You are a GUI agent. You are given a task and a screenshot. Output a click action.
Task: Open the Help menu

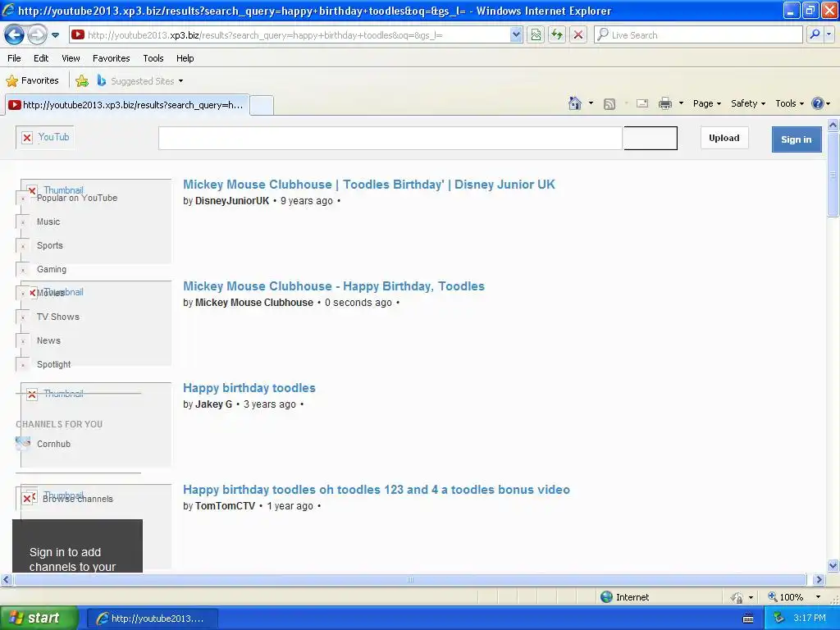(x=185, y=58)
